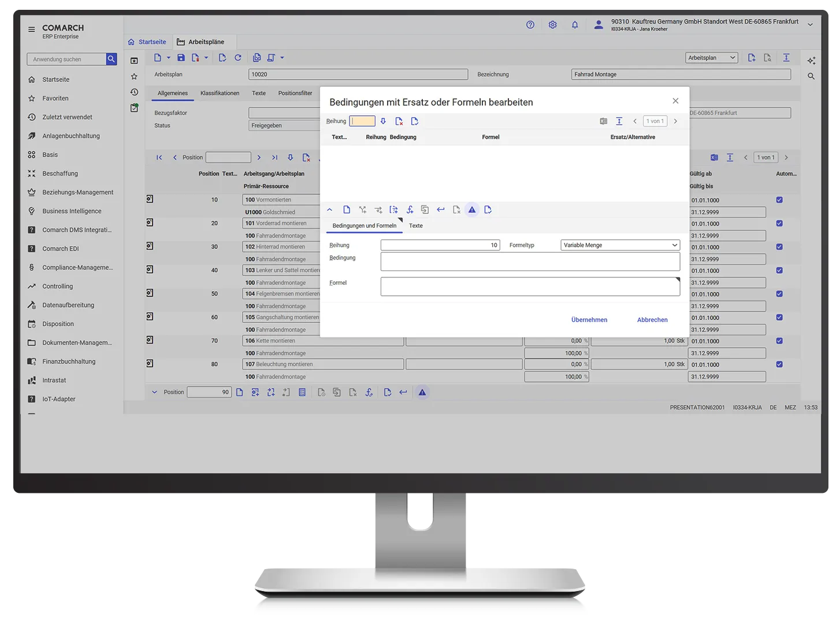This screenshot has width=840, height=624.
Task: Click the notification bell icon
Action: [575, 25]
